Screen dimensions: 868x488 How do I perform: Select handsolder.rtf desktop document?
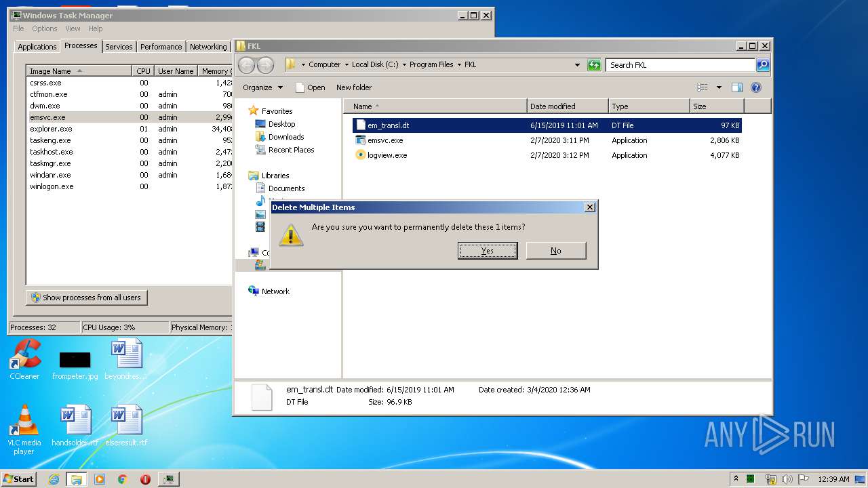(x=75, y=426)
